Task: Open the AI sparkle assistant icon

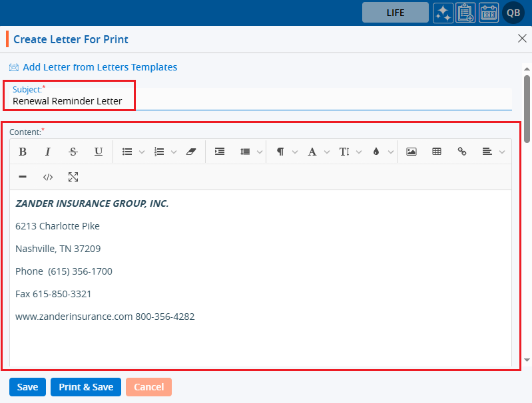Action: tap(443, 13)
